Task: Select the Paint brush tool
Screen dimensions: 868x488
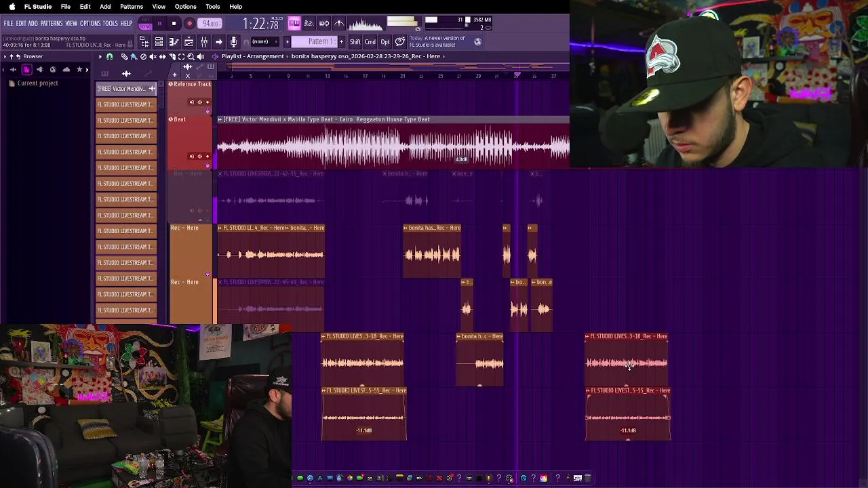Action: coord(134,56)
